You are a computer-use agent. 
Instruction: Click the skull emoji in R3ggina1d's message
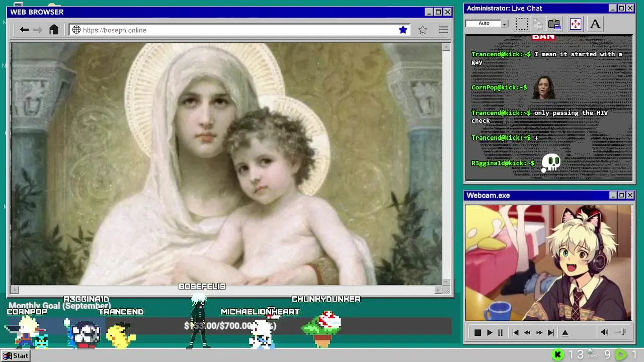(x=551, y=163)
